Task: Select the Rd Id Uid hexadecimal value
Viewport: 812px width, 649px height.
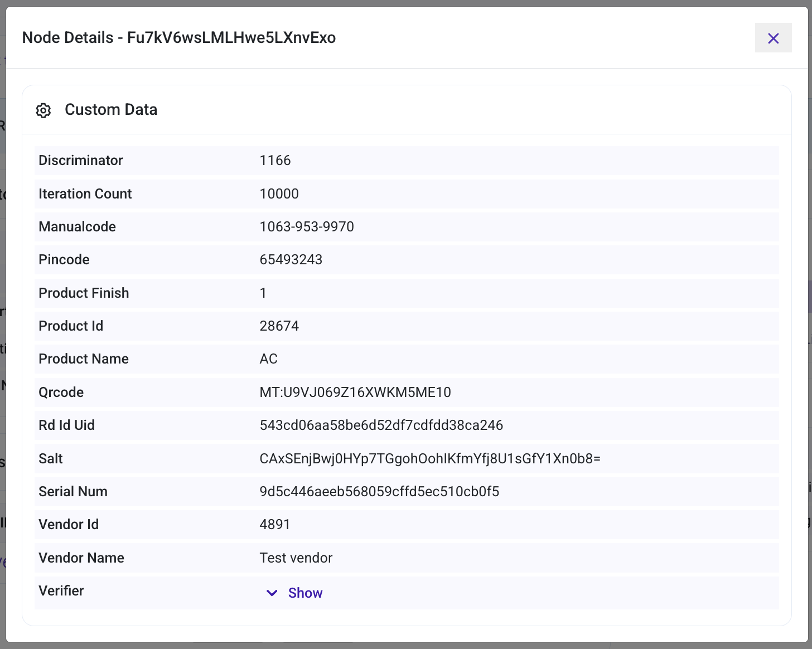Action: coord(381,425)
